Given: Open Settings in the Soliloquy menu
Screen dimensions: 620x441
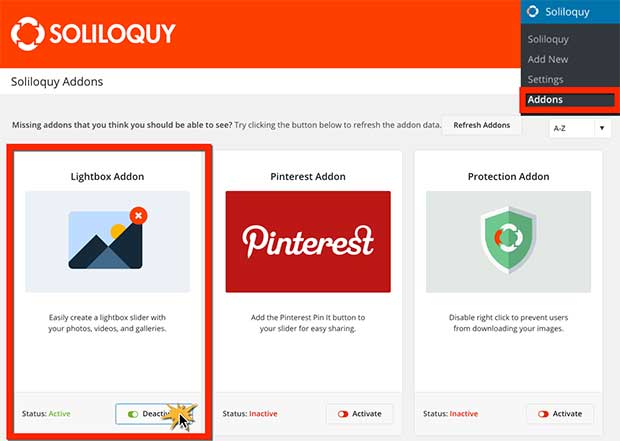Looking at the screenshot, I should [545, 79].
